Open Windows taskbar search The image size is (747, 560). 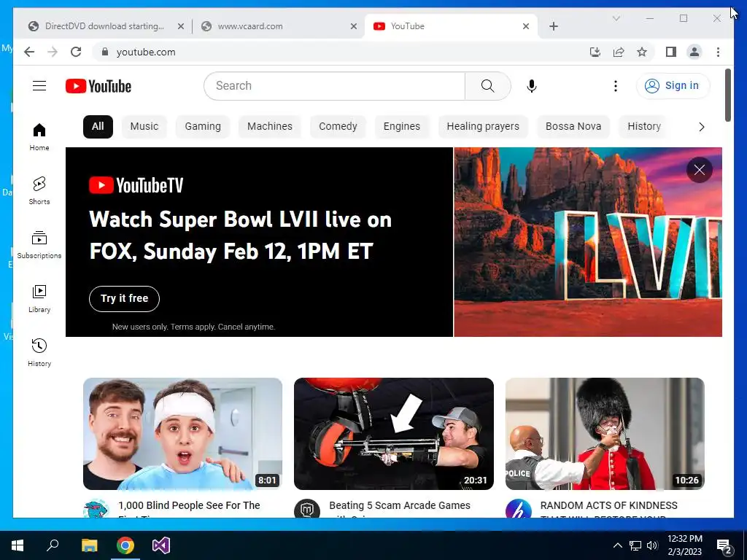[x=53, y=545]
